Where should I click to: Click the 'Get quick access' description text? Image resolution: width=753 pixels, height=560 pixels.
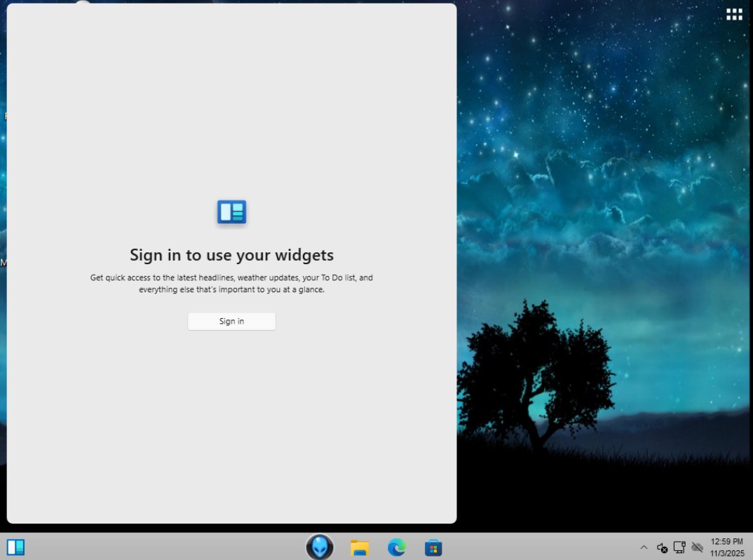[231, 283]
